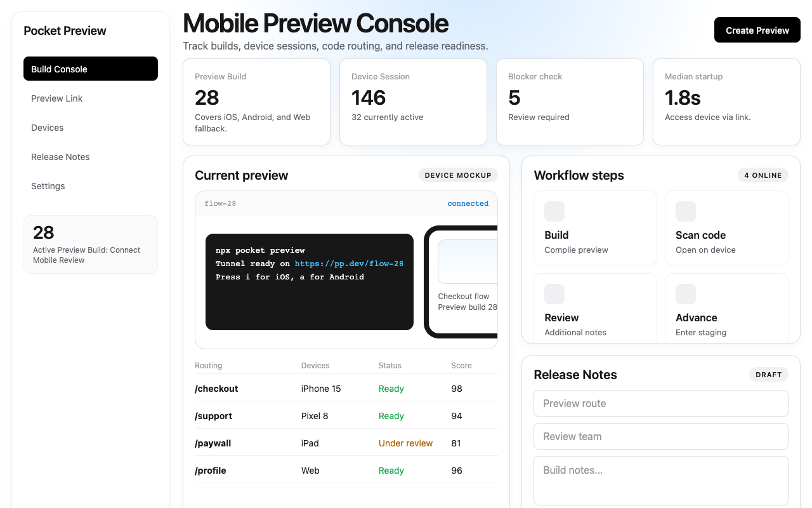Image resolution: width=812 pixels, height=508 pixels.
Task: Select the /paywall routing row
Action: (346, 443)
